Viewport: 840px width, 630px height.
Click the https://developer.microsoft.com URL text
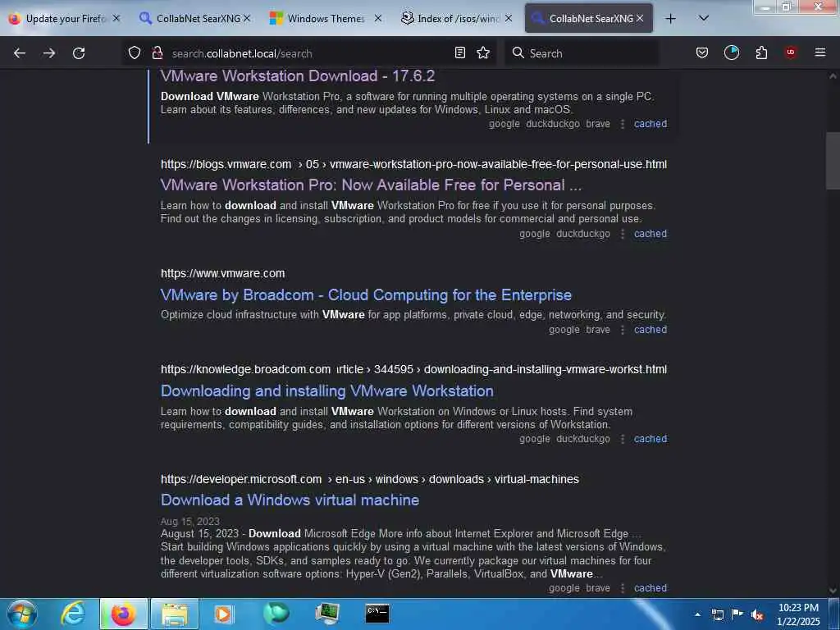[241, 479]
